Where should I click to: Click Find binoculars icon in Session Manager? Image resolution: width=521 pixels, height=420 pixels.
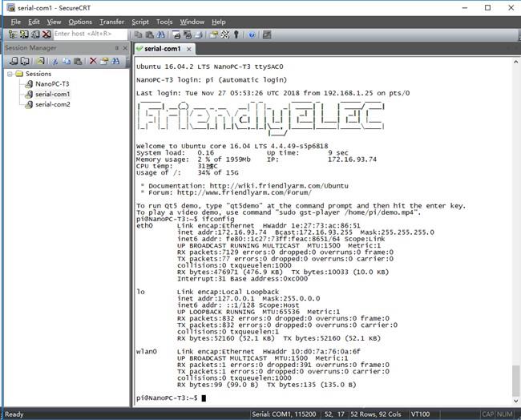[x=115, y=61]
